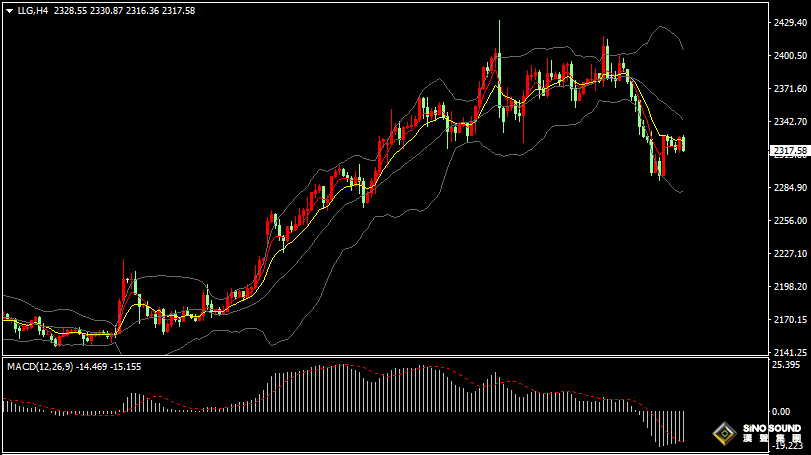
Task: Click the current price tag 2317.58
Action: [789, 150]
